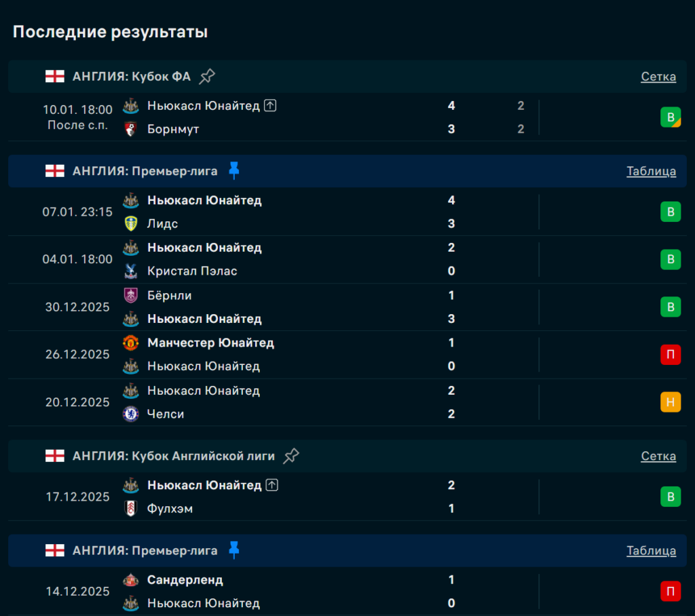Open the FA Cup bracket link
The image size is (695, 616).
point(658,77)
